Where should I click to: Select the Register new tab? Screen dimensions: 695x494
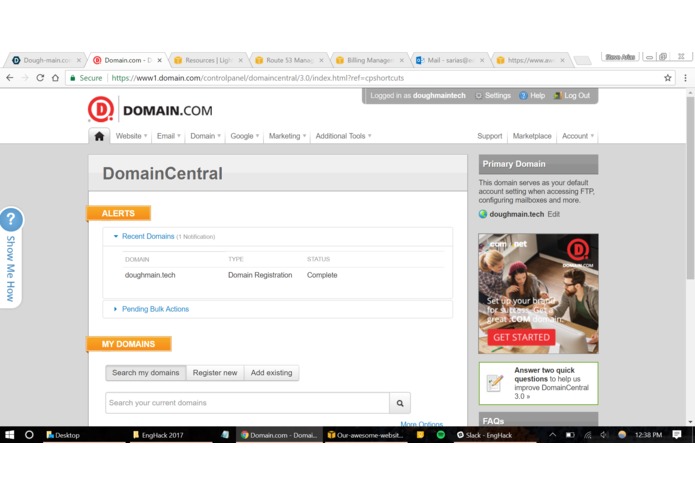tap(215, 373)
